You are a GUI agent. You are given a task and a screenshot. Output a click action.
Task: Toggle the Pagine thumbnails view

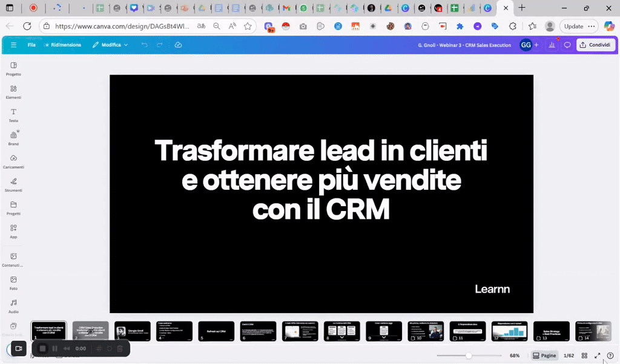click(x=544, y=356)
